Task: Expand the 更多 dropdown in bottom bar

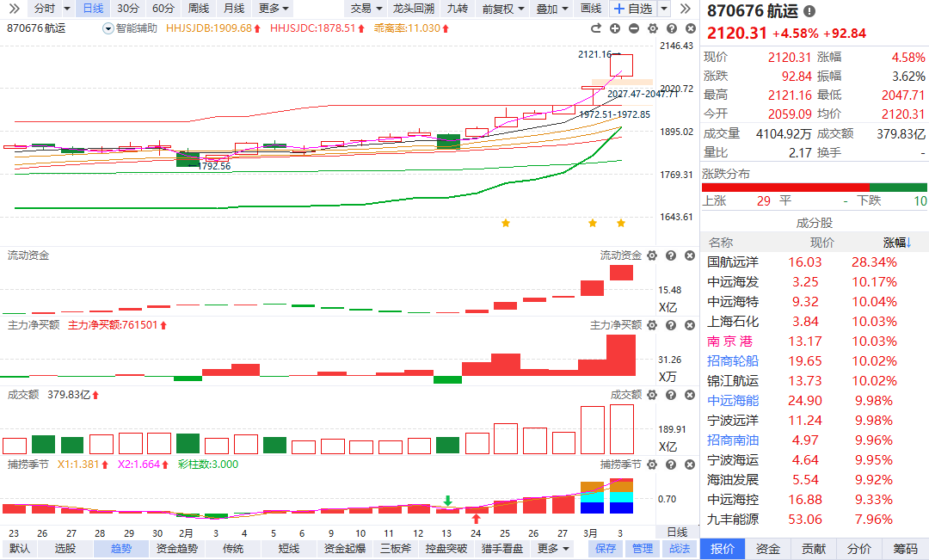Action: click(x=553, y=549)
